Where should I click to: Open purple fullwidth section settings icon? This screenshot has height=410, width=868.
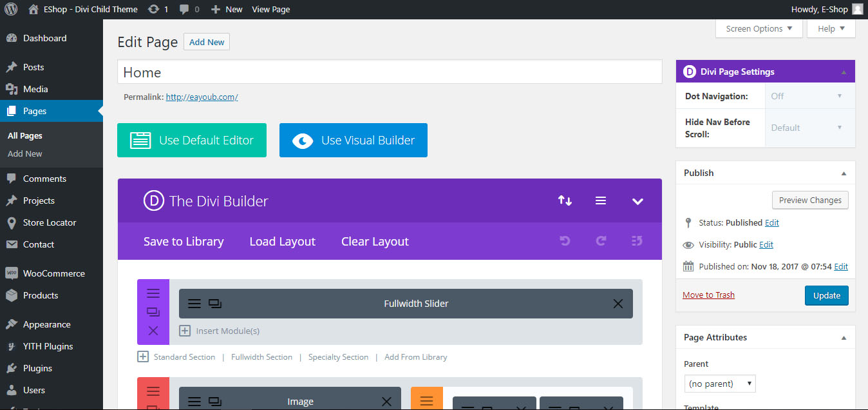153,293
